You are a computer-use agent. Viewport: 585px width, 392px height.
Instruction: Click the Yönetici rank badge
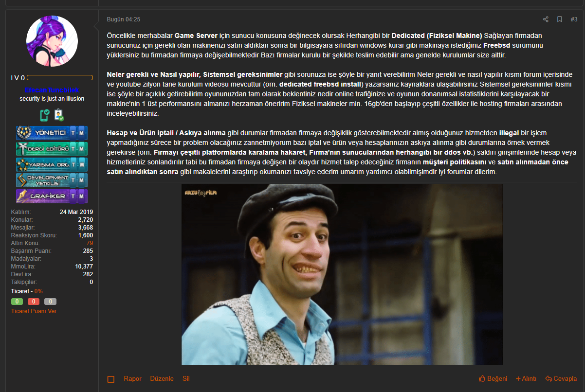tap(52, 133)
